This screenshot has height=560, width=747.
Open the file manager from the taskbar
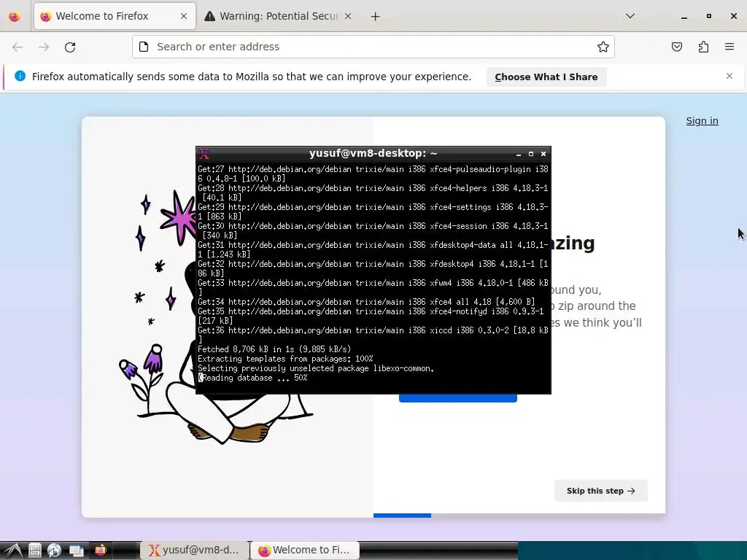point(35,551)
